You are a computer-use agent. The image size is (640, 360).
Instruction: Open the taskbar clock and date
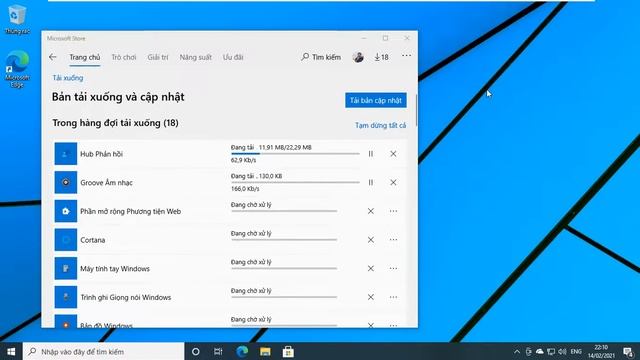pos(601,351)
